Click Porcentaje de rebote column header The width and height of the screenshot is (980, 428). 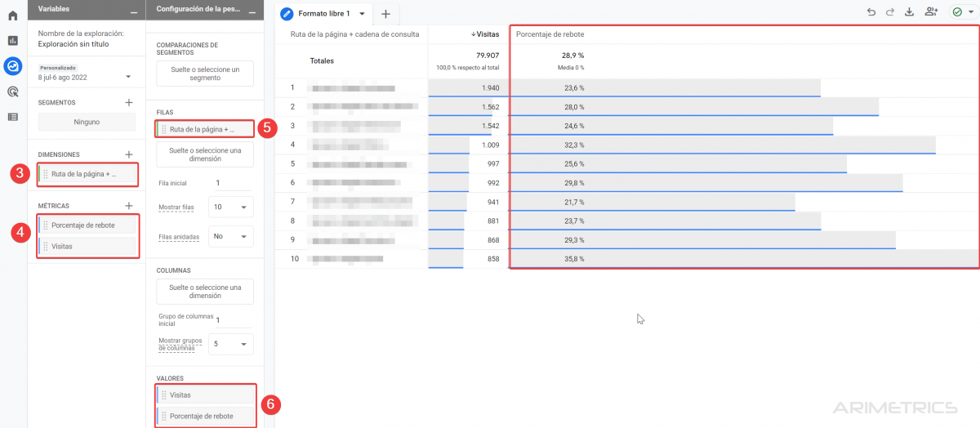550,34
